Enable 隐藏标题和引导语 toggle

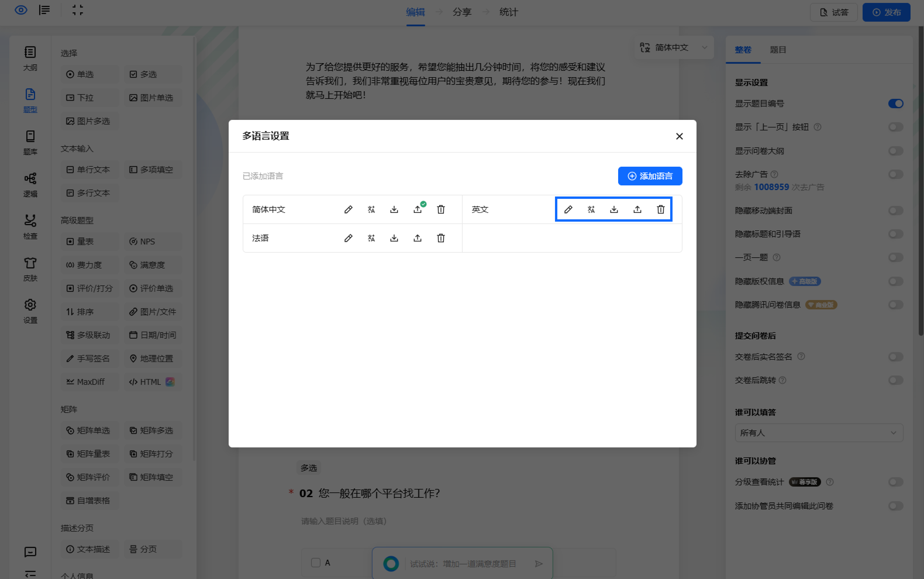[896, 234]
